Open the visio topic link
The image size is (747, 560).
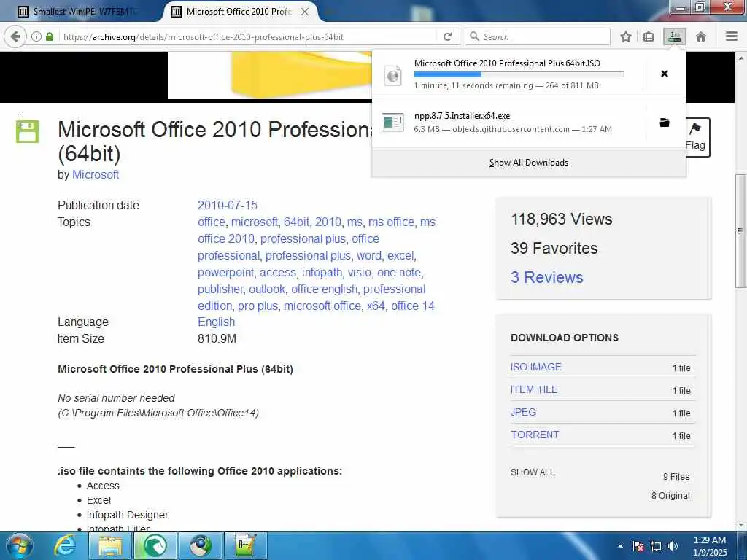[359, 273]
